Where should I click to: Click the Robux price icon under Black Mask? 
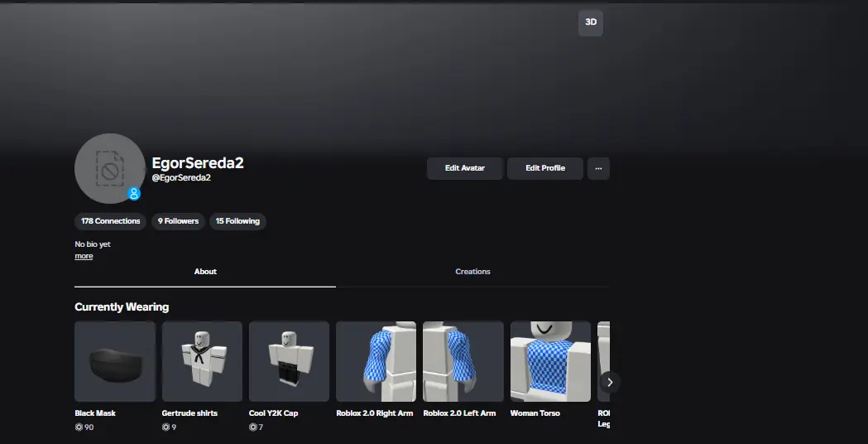tap(79, 427)
